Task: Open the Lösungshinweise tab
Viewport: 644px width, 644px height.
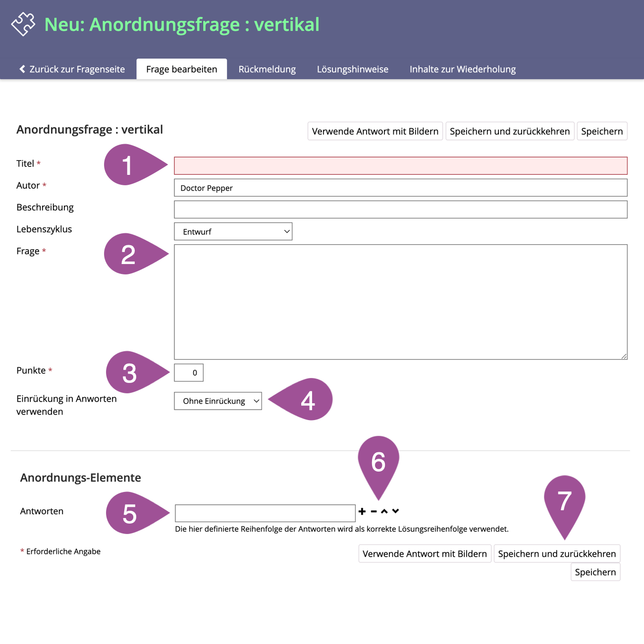Action: pos(352,69)
